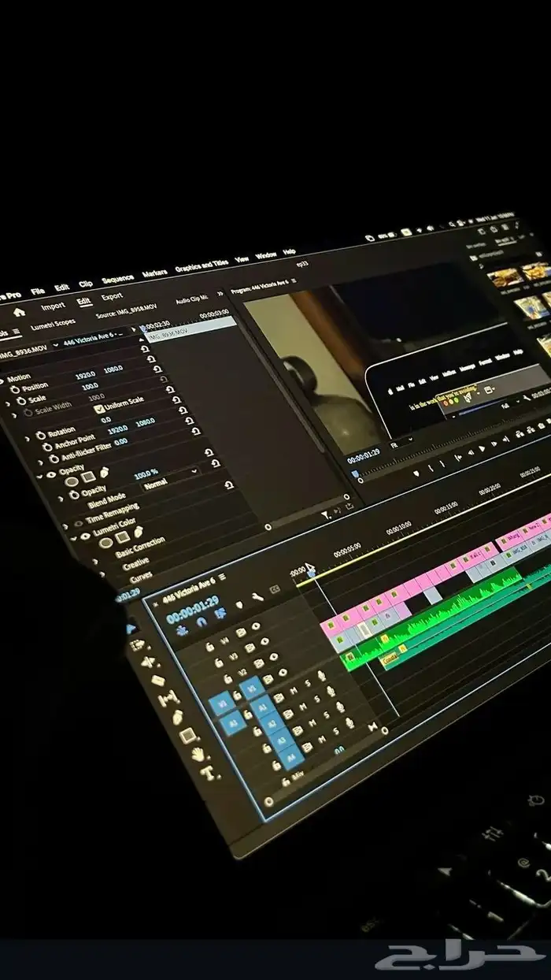The image size is (551, 980).
Task: Expand the Basic Correction section
Action: 139,547
